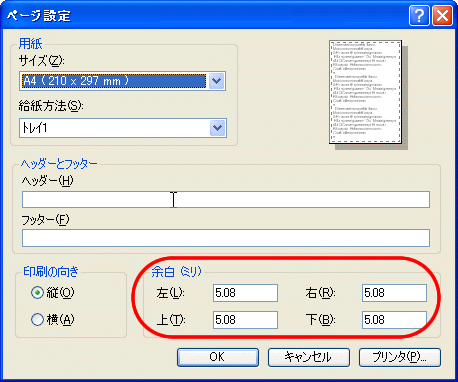Confirm with the OK button

[x=218, y=357]
